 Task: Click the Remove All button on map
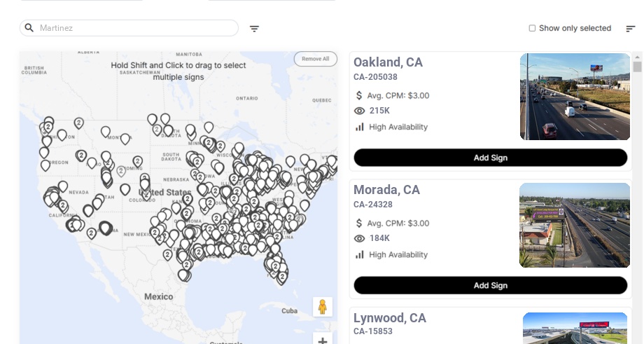315,59
